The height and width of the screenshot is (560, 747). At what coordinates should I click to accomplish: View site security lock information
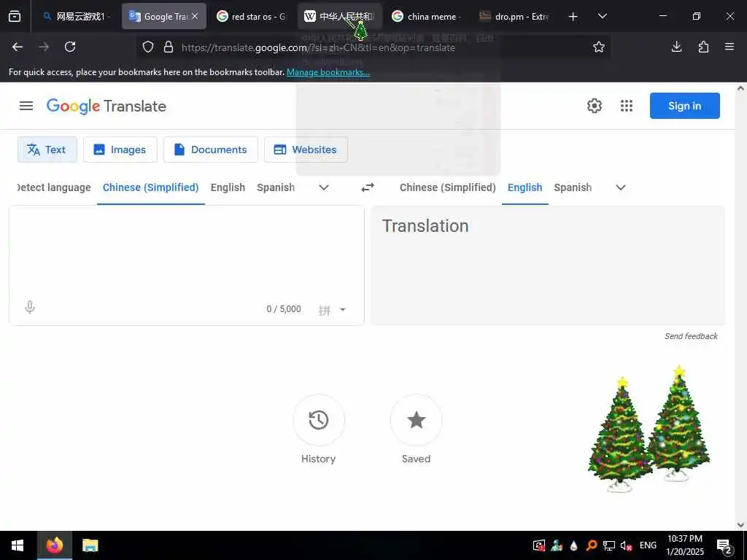click(x=169, y=47)
